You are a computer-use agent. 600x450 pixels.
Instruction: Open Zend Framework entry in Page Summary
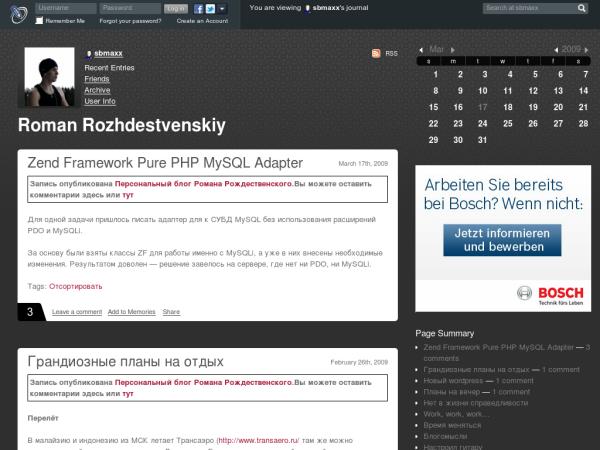click(498, 347)
